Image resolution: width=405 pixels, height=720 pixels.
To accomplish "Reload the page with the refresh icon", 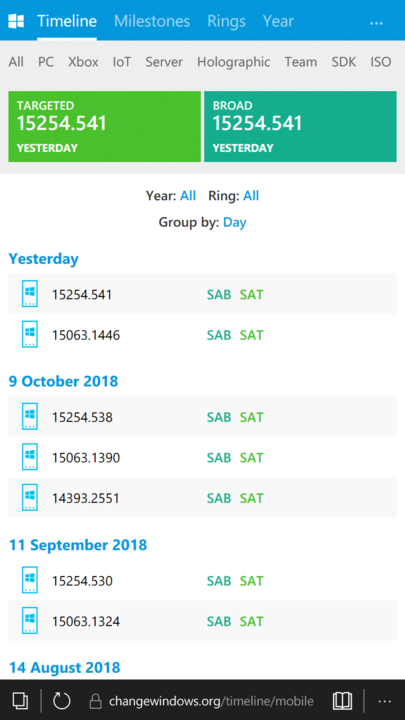I will tap(62, 701).
